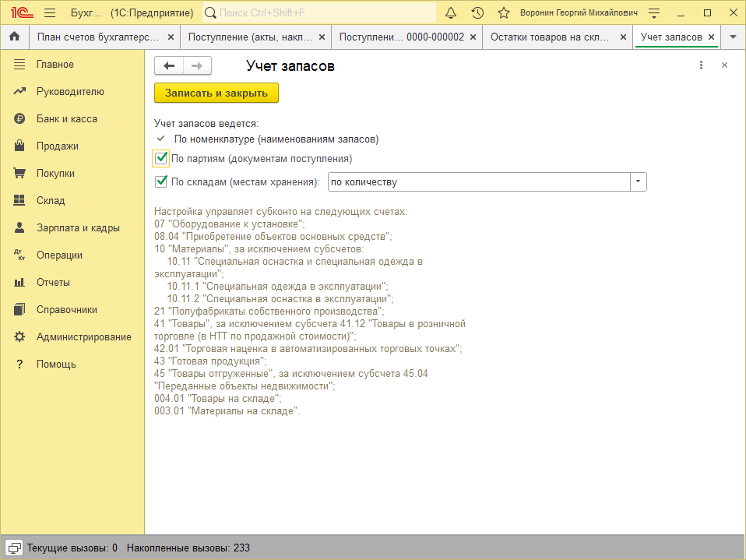Screen dimensions: 746x560
Task: Click Текущие вызовы: 0 status text
Action: (x=72, y=548)
